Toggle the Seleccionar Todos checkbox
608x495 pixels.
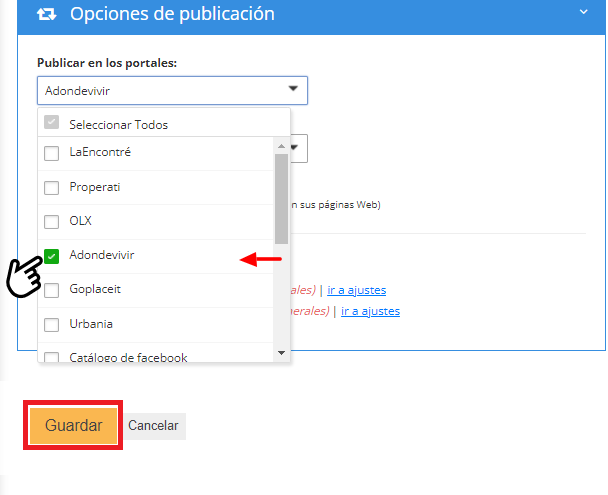[x=52, y=125]
